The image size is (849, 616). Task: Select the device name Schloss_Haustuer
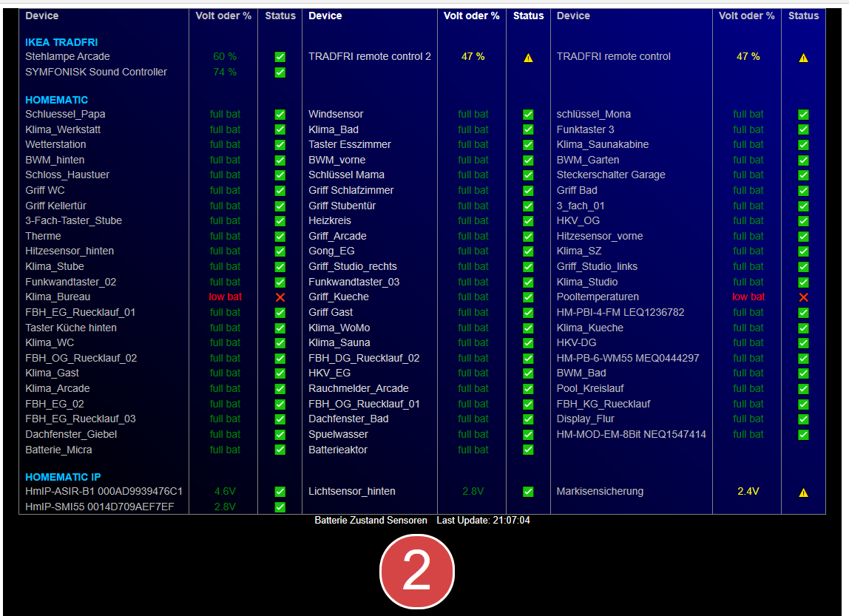67,175
